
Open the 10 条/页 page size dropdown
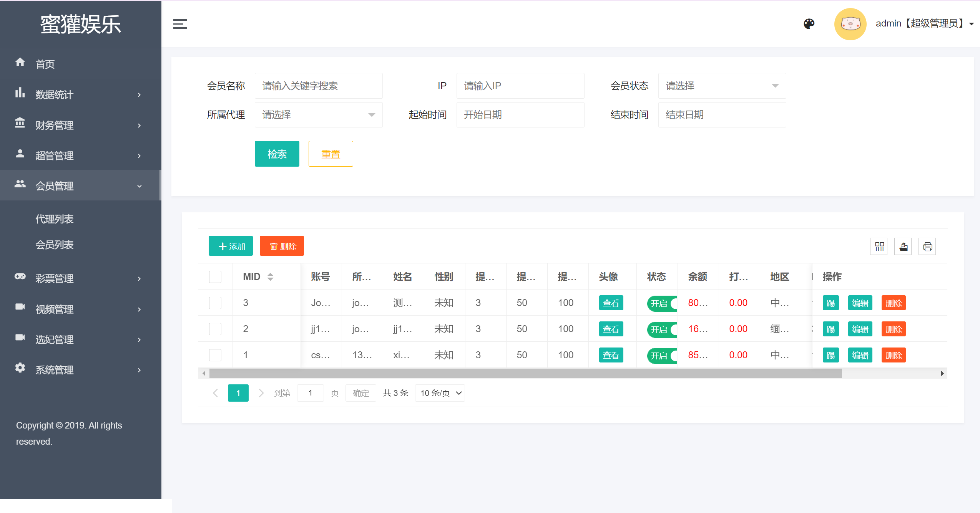pyautogui.click(x=439, y=393)
